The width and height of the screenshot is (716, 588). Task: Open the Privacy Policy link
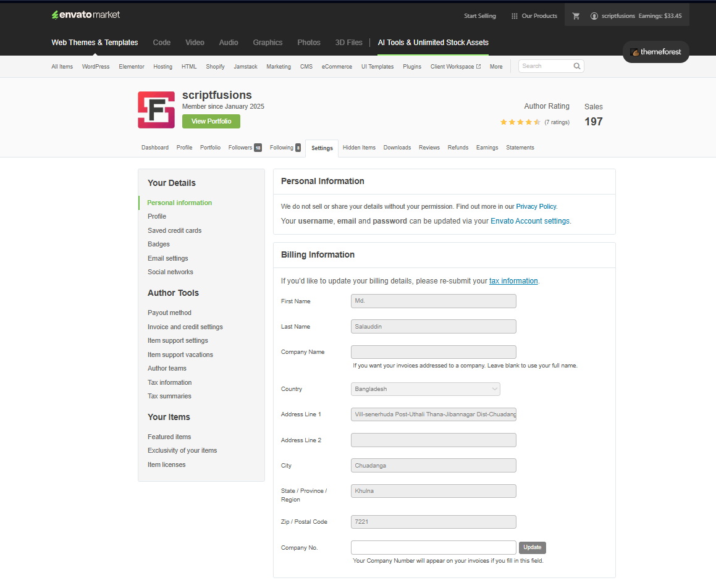[536, 206]
